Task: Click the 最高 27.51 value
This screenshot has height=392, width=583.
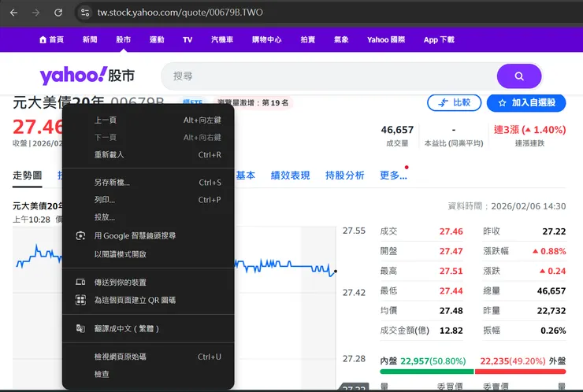Action: pos(451,271)
